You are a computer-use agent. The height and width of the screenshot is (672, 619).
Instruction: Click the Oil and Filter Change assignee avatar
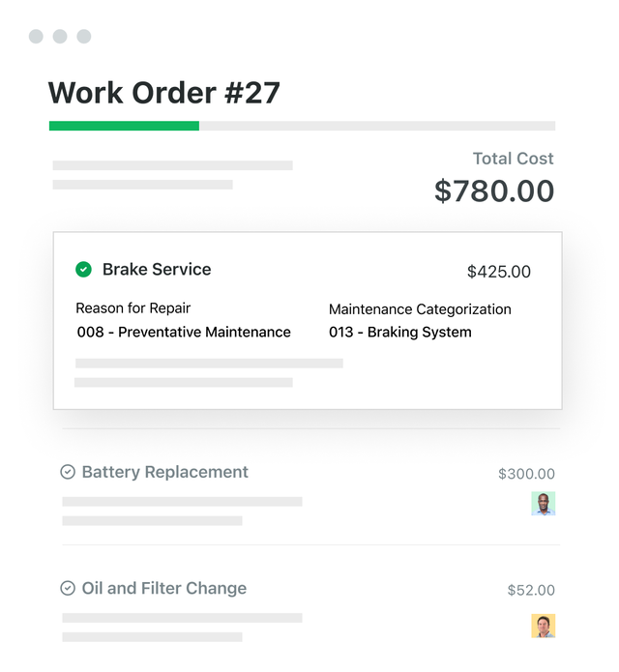pos(544,626)
